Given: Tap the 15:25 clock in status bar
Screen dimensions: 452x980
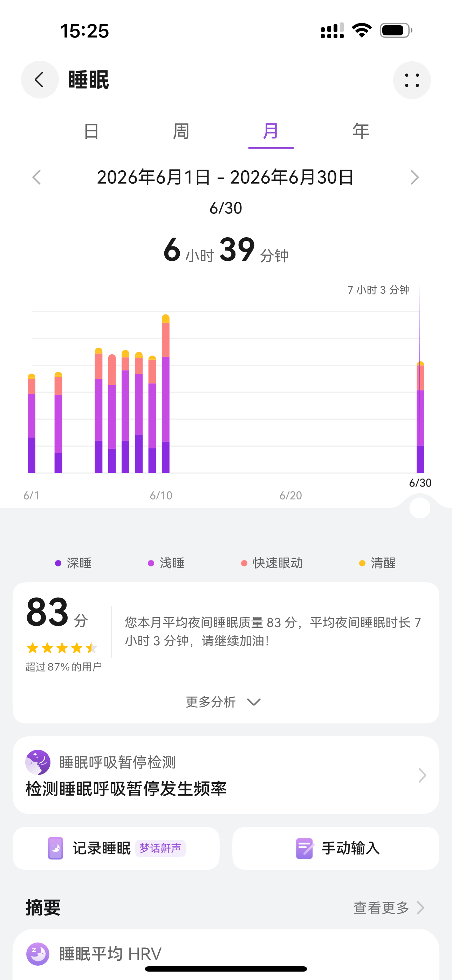Looking at the screenshot, I should 84,31.
